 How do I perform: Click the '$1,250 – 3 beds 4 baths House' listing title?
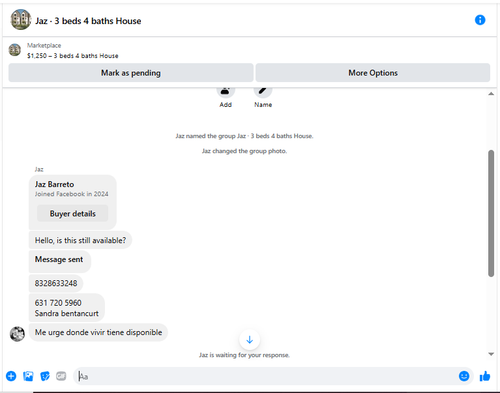[x=73, y=56]
